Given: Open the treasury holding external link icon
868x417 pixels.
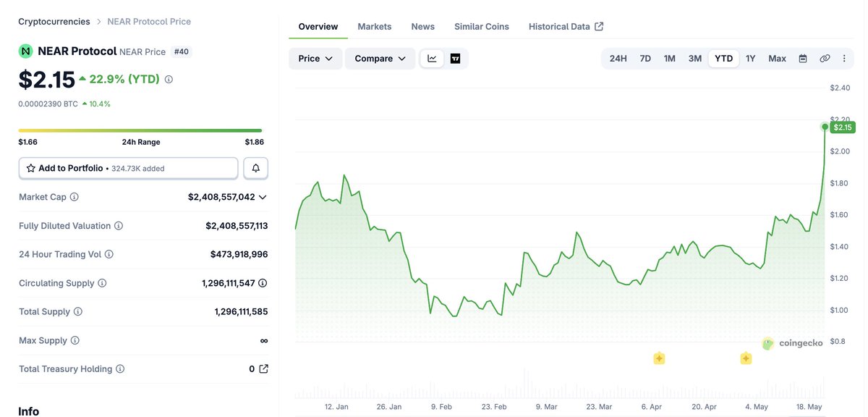Looking at the screenshot, I should click(x=263, y=369).
